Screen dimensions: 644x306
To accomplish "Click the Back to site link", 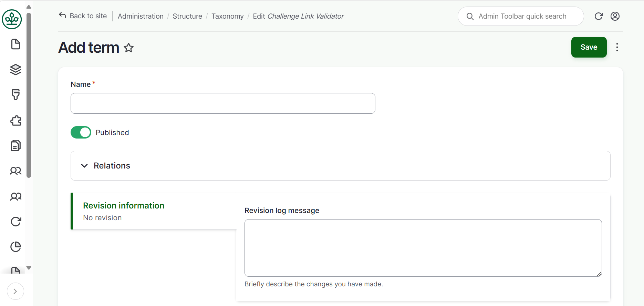I will (83, 16).
